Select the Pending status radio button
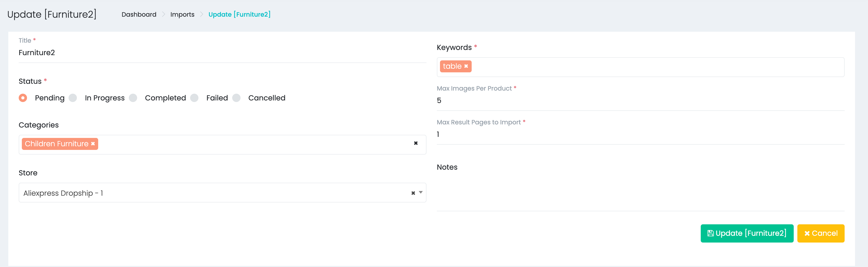Image resolution: width=868 pixels, height=267 pixels. pyautogui.click(x=23, y=98)
